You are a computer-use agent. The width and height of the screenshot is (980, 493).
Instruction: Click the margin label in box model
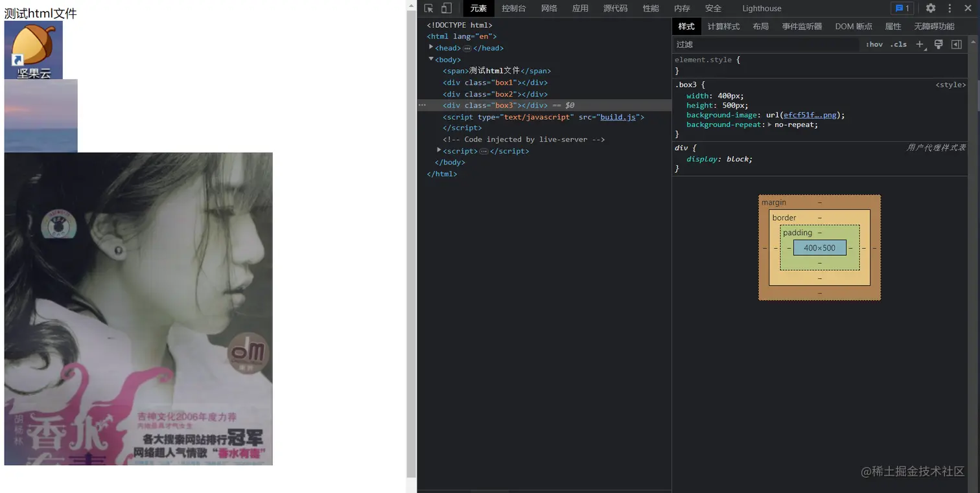(x=774, y=203)
